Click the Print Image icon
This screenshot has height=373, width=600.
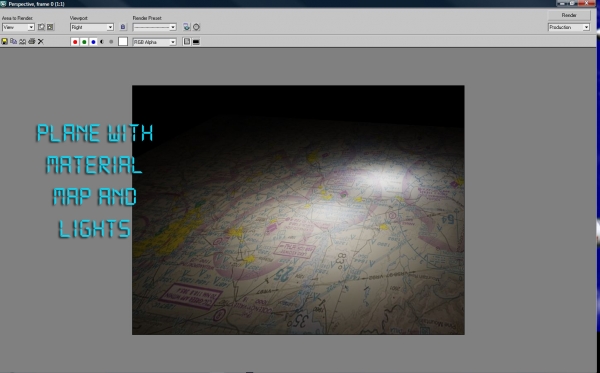[x=32, y=41]
